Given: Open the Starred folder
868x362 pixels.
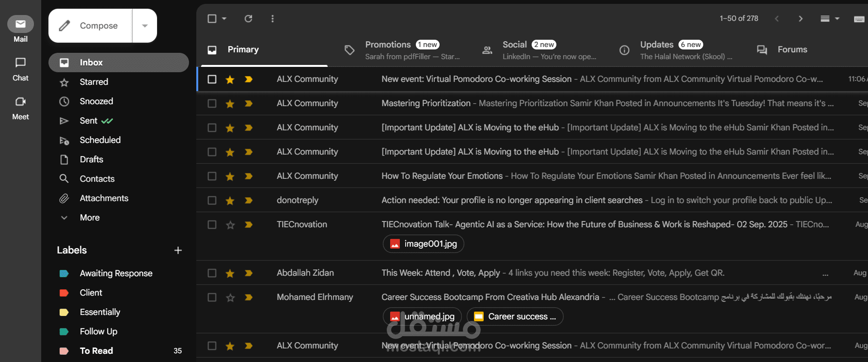Looking at the screenshot, I should [119, 82].
